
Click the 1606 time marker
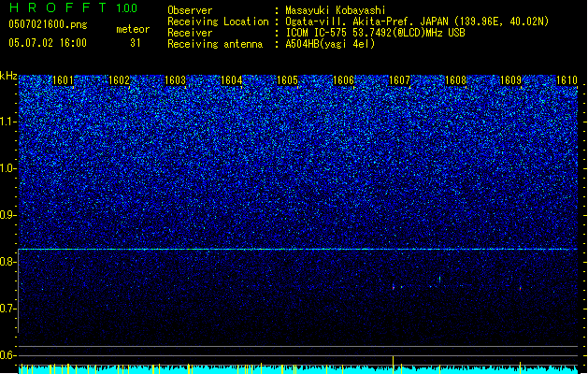[343, 80]
